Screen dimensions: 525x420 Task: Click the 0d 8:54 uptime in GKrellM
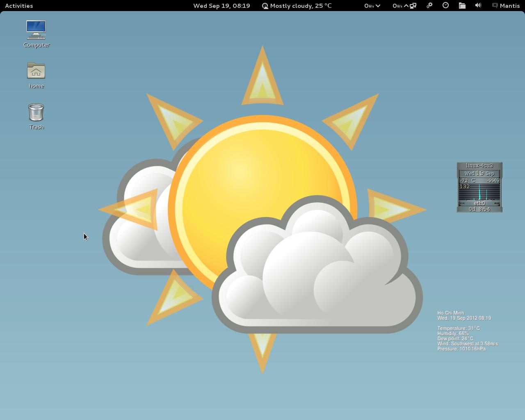[479, 209]
